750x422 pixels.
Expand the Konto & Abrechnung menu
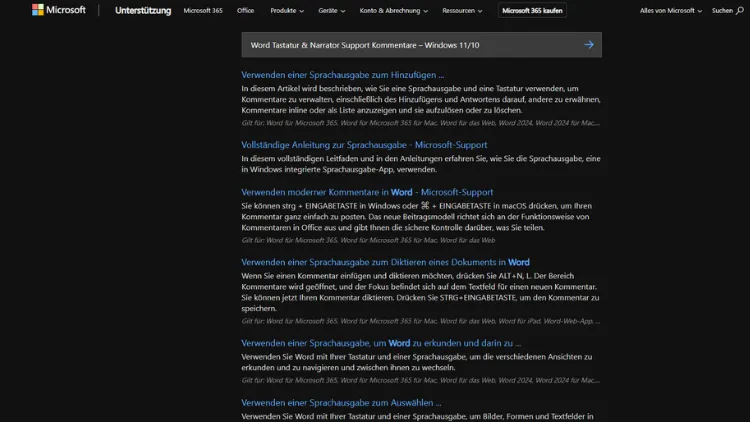tap(393, 11)
